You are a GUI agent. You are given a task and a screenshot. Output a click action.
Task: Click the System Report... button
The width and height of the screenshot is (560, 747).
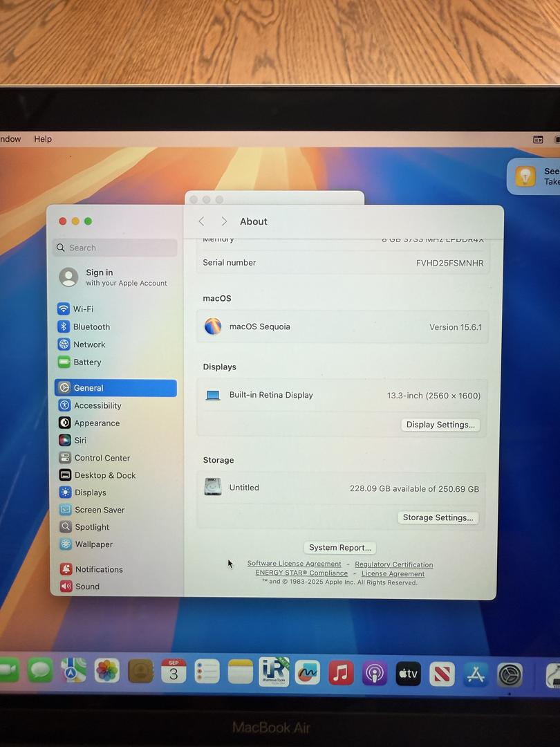[340, 547]
